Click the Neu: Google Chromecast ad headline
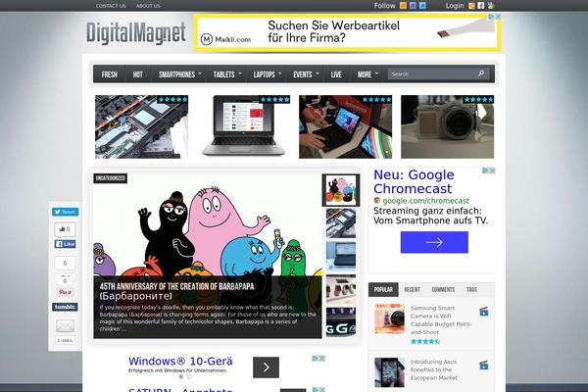This screenshot has width=588, height=392. 414,181
